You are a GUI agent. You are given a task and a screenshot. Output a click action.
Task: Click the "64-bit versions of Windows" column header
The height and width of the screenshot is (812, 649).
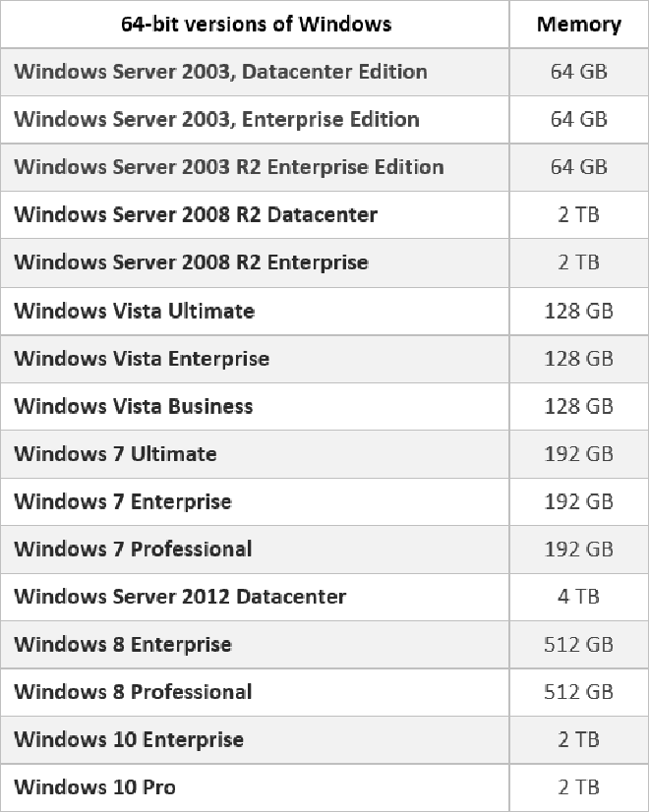tap(256, 25)
